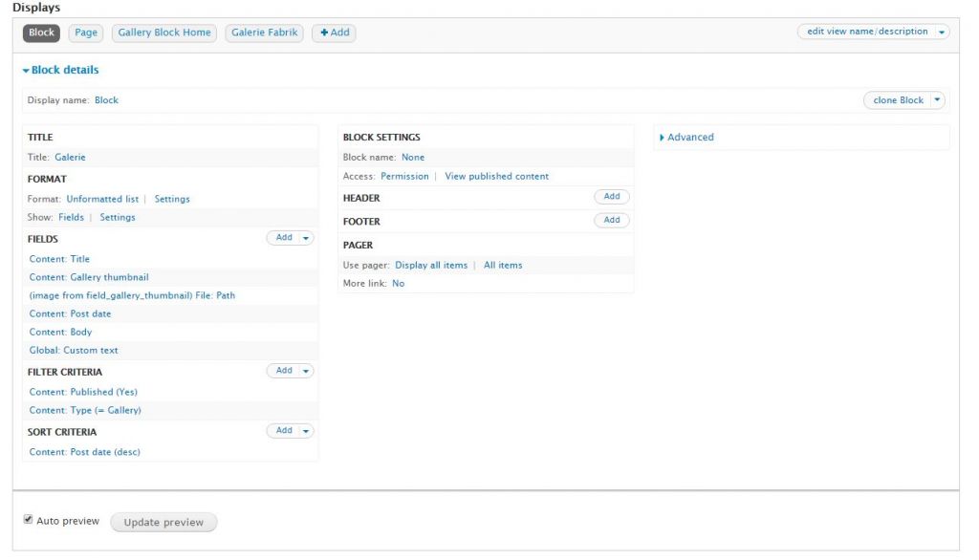Open dropdown arrow beside Fields Add button

pyautogui.click(x=306, y=238)
